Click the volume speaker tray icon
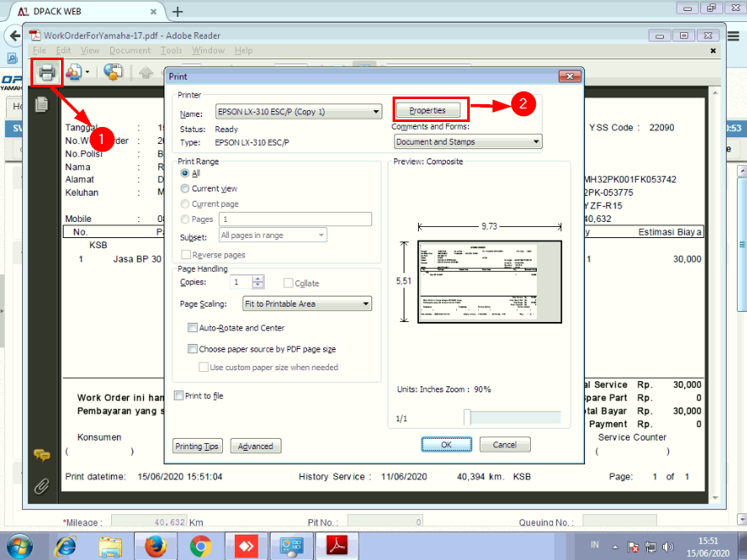The height and width of the screenshot is (560, 747). pos(668,547)
